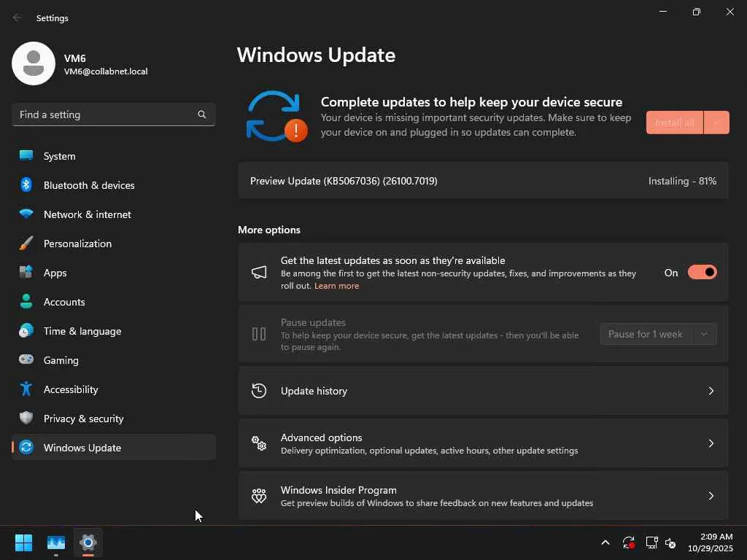
Task: Click the Time & language clock icon
Action: 26,330
